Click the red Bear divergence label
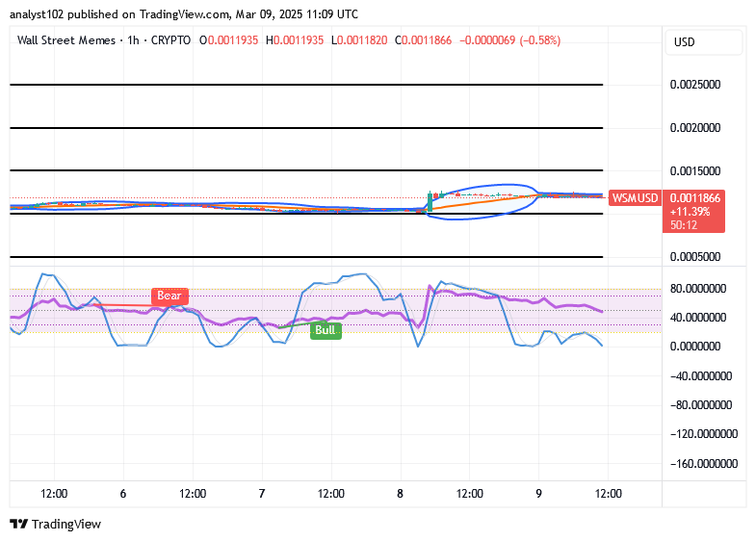 169,296
